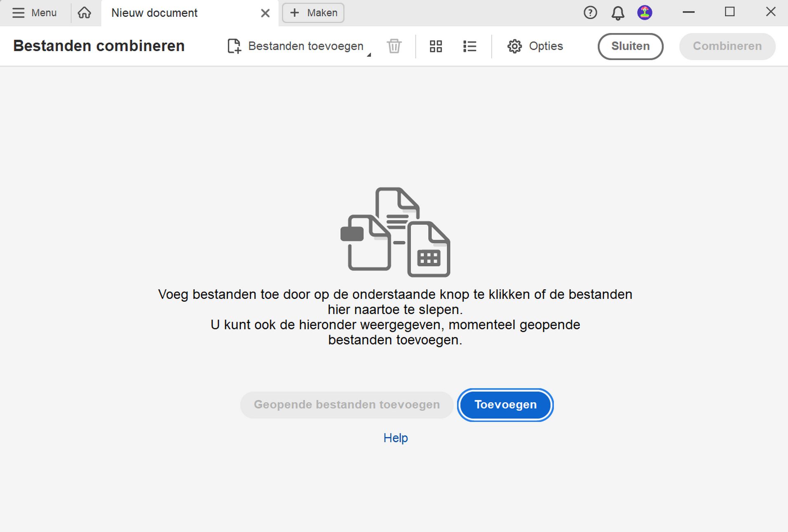This screenshot has height=532, width=788.
Task: Click the profile avatar icon
Action: [x=644, y=13]
